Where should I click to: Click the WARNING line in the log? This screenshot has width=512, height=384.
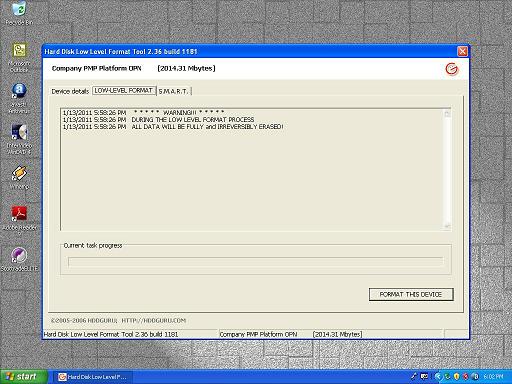pyautogui.click(x=144, y=112)
